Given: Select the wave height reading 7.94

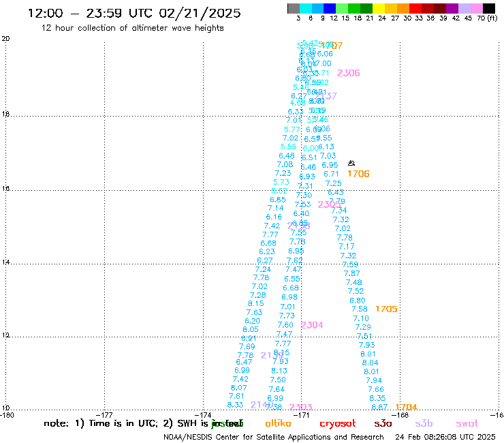Looking at the screenshot, I should (374, 380).
